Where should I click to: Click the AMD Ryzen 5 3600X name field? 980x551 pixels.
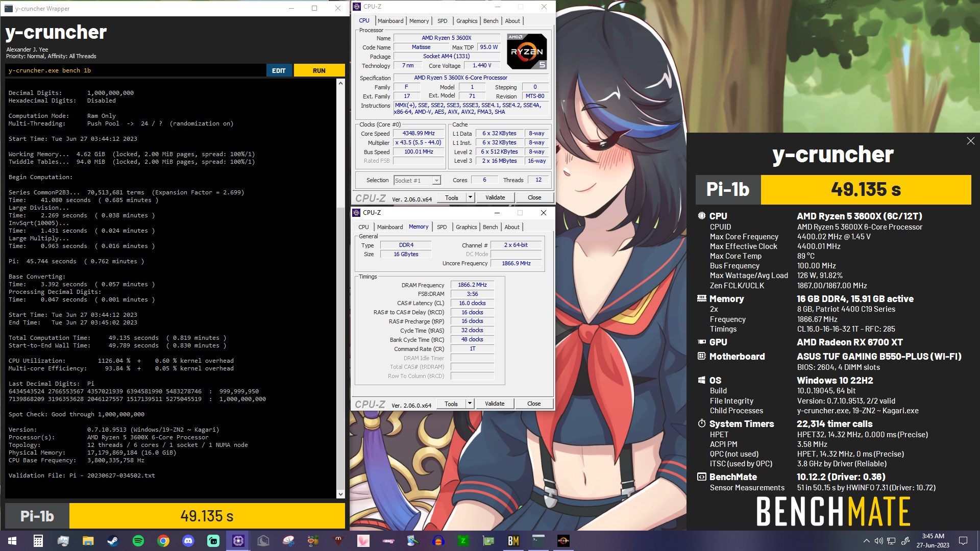(x=447, y=38)
